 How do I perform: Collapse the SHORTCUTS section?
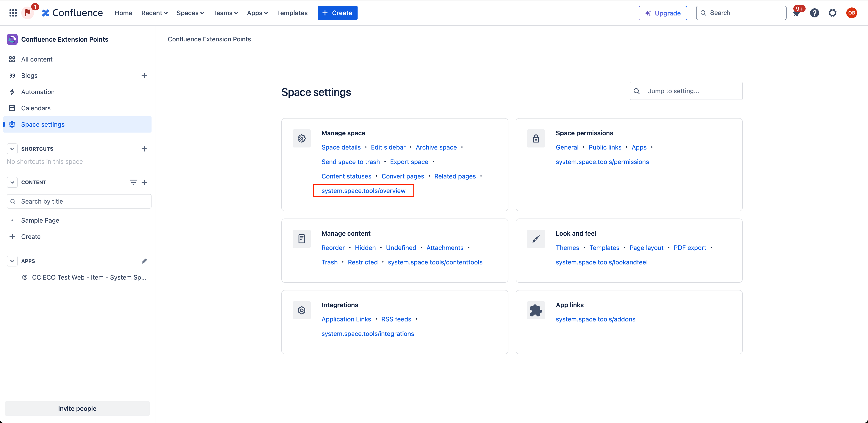[12, 149]
